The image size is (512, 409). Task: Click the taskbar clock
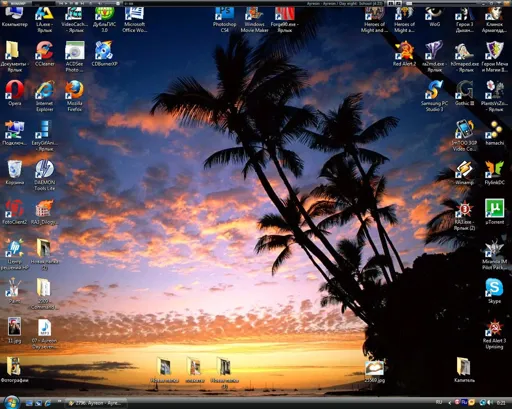click(x=501, y=403)
